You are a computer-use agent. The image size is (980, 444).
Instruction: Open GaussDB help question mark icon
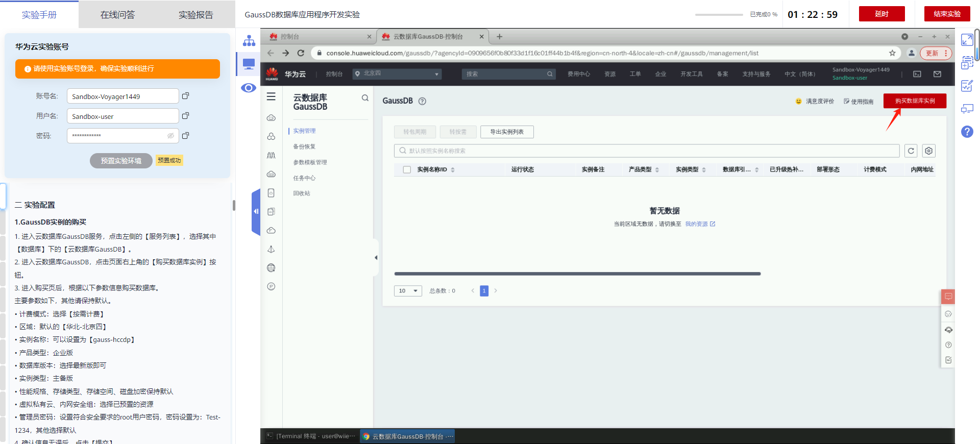point(422,101)
